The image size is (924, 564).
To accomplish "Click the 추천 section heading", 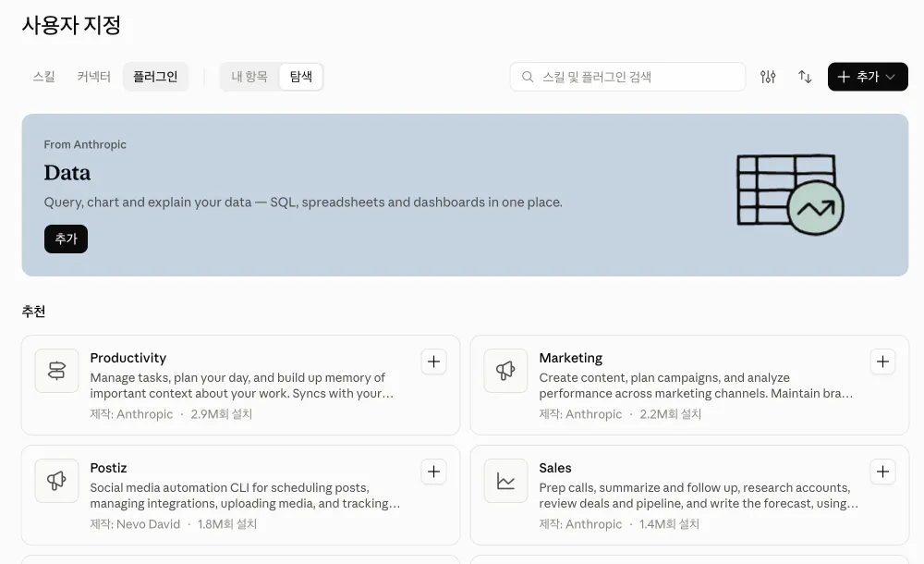I will 33,312.
